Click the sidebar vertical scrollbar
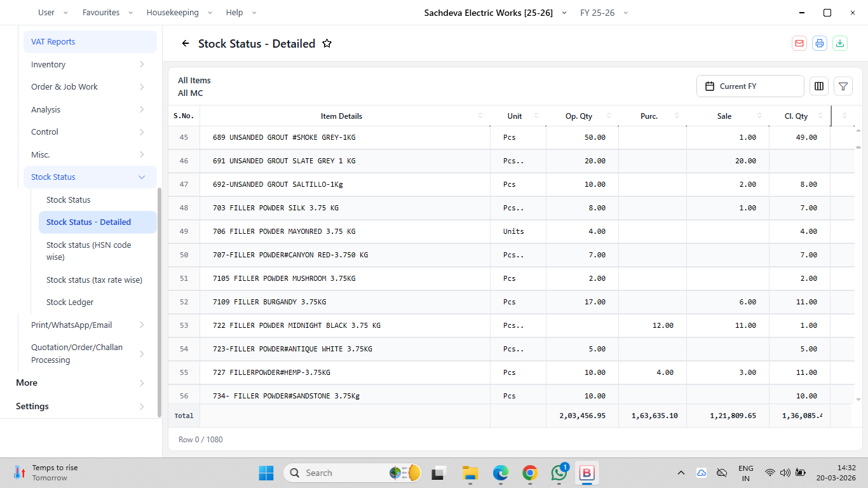The image size is (868, 488). pos(159,302)
